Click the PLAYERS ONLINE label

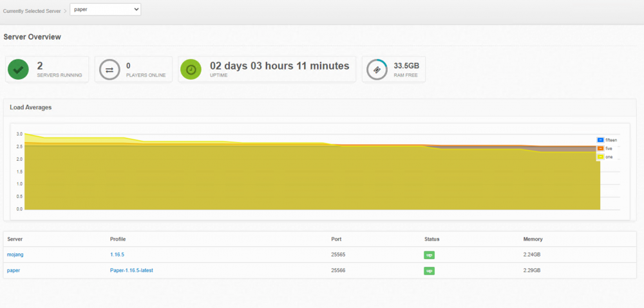(146, 75)
